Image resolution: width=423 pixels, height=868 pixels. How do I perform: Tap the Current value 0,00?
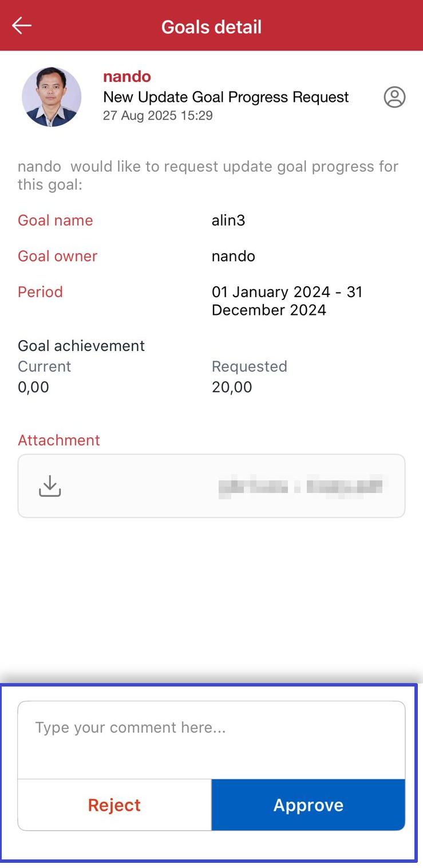(33, 388)
